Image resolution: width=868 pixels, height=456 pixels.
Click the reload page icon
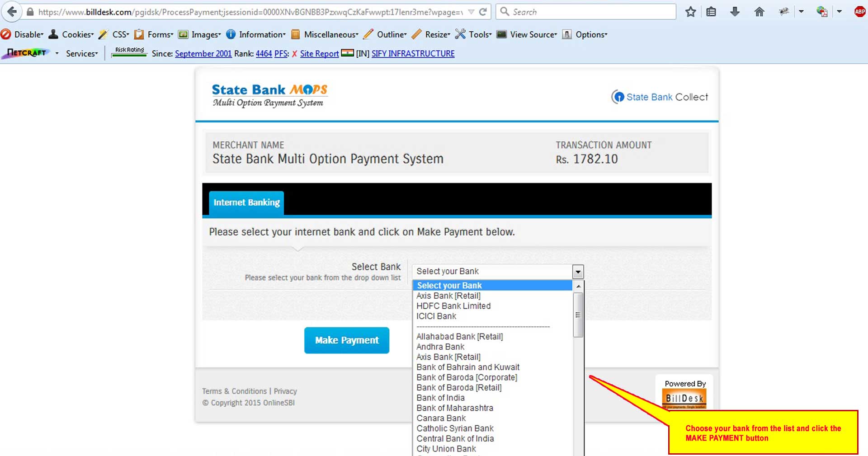pyautogui.click(x=483, y=12)
